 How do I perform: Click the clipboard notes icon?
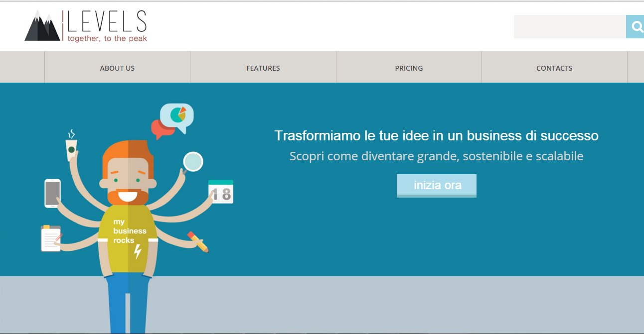click(51, 239)
